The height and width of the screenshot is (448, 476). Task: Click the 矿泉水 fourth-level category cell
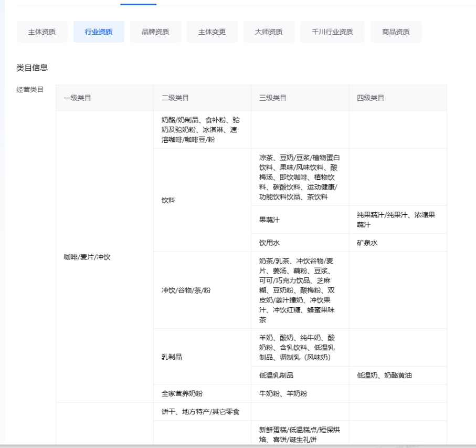[x=367, y=243]
